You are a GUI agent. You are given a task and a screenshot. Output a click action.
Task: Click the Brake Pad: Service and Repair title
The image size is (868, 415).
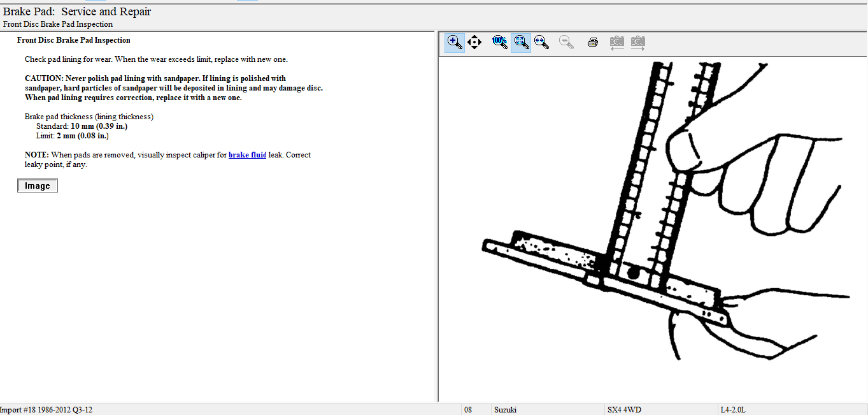pyautogui.click(x=77, y=11)
